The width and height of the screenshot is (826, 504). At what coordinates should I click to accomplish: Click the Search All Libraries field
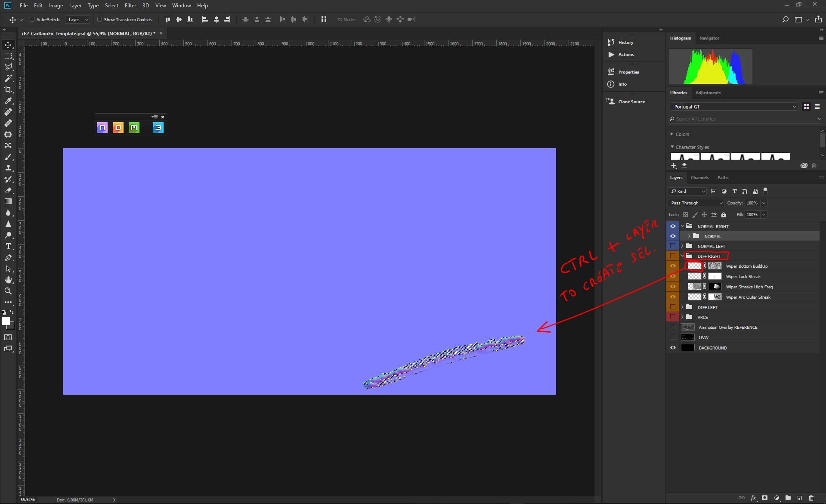point(745,119)
